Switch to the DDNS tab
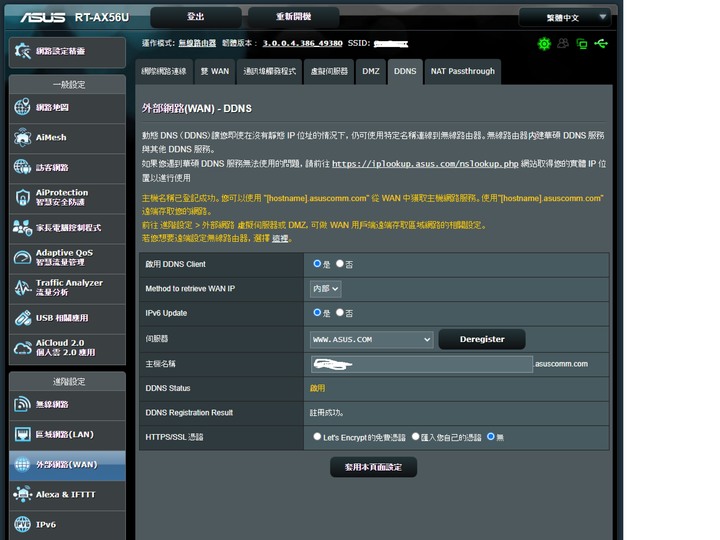This screenshot has width=720, height=540. tap(405, 72)
